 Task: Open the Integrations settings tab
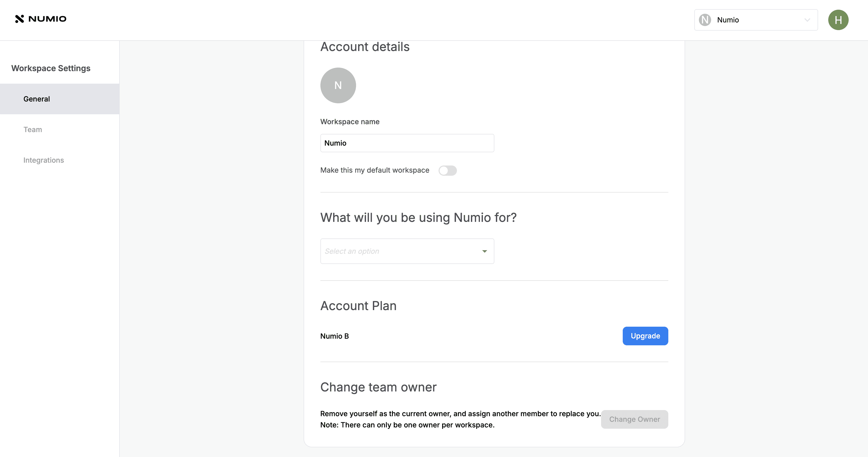[44, 160]
